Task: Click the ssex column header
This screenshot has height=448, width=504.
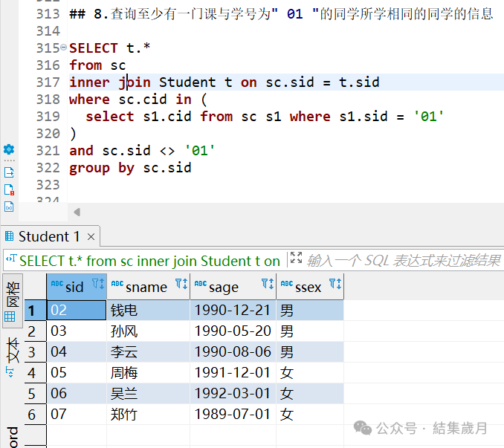Action: pyautogui.click(x=310, y=287)
